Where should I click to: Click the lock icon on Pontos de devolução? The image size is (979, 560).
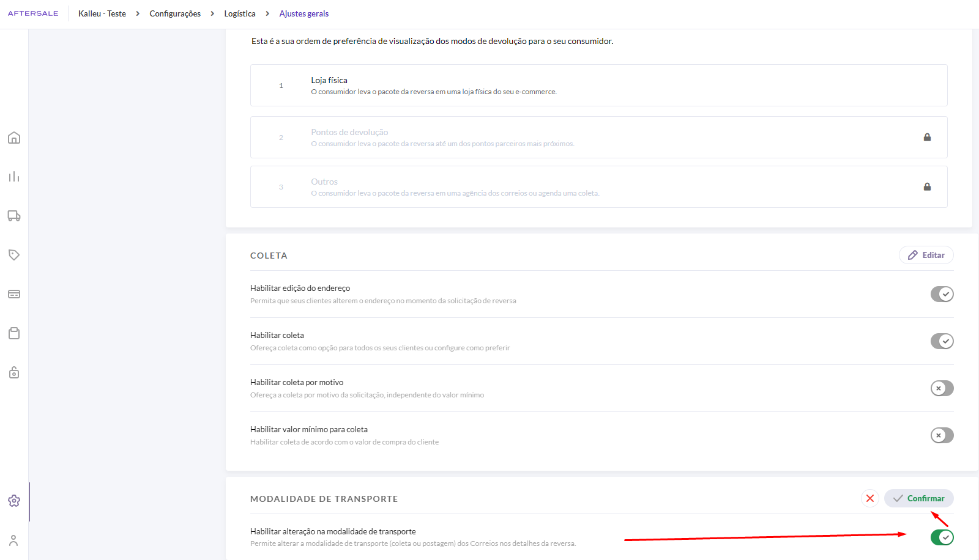pyautogui.click(x=927, y=137)
